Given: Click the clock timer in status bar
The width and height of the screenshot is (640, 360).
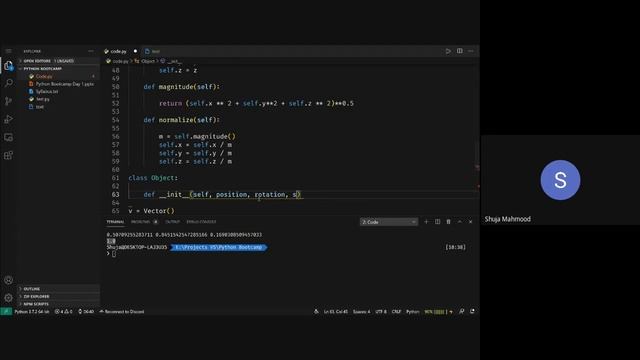Looking at the screenshot, I should click(86, 311).
